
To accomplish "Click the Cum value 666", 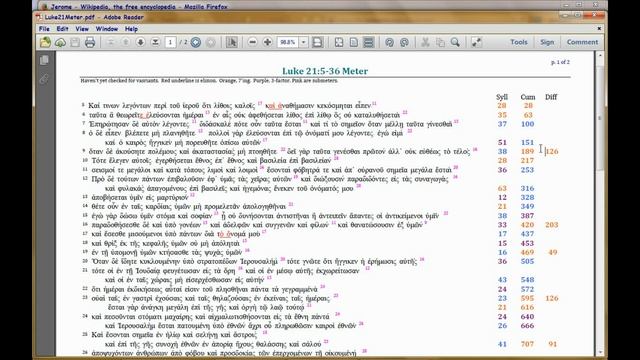I will tap(527, 326).
